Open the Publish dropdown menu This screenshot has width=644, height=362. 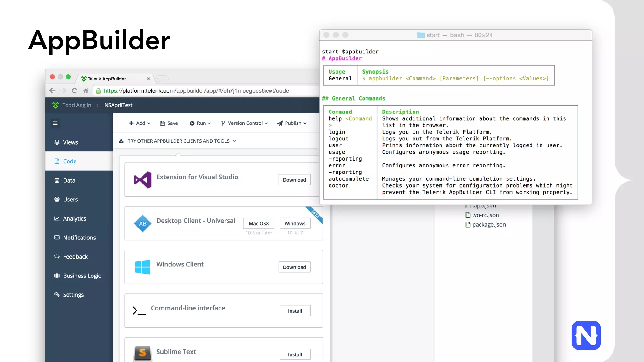click(292, 123)
